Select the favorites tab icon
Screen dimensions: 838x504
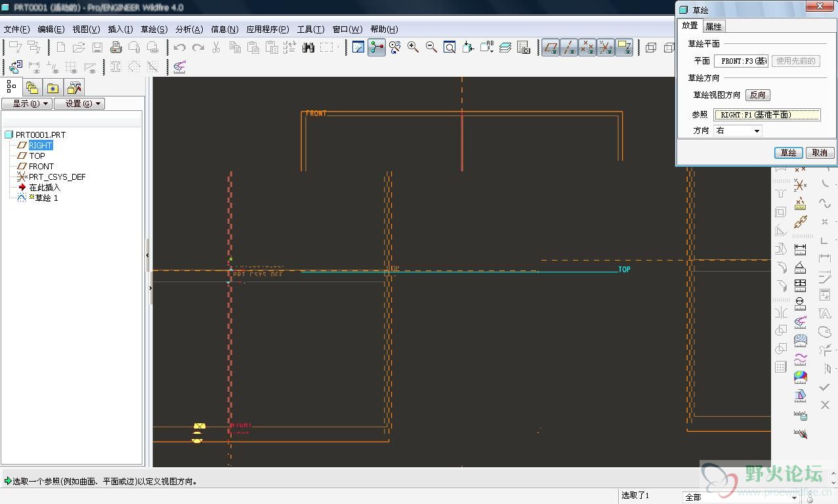[53, 87]
